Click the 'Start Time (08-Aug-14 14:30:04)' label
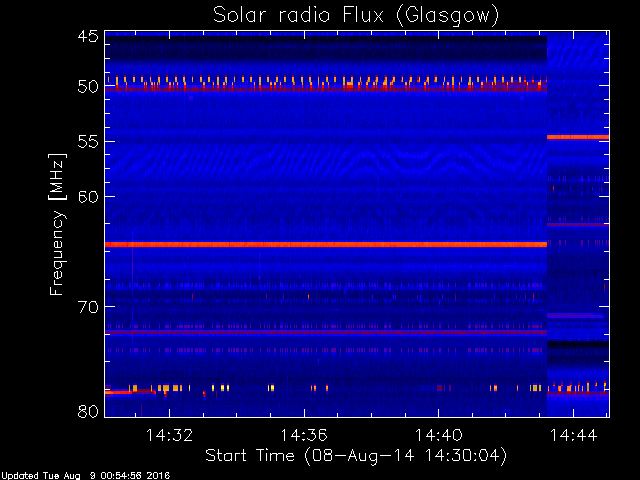The image size is (640, 480). coord(356,455)
